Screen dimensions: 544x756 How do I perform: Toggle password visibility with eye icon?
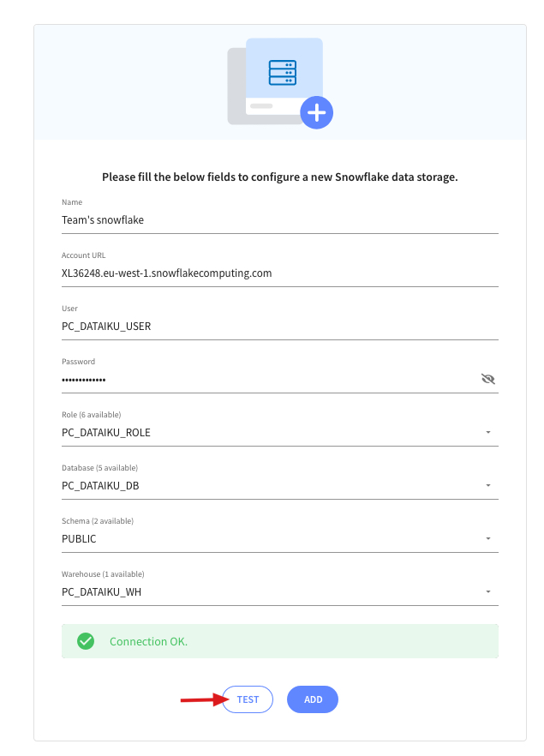[x=488, y=379]
